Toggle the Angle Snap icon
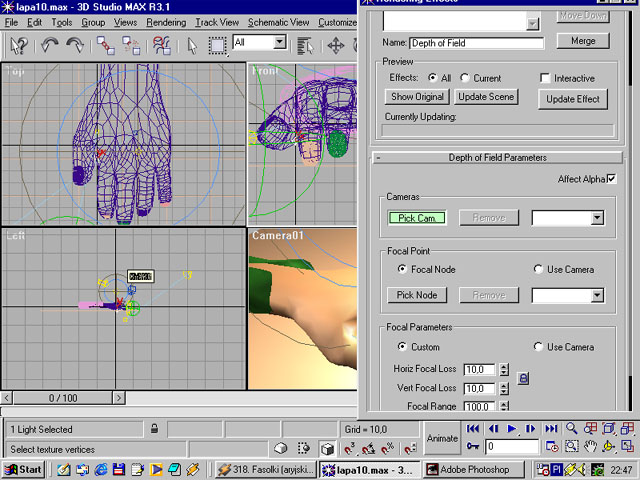 pos(368,449)
